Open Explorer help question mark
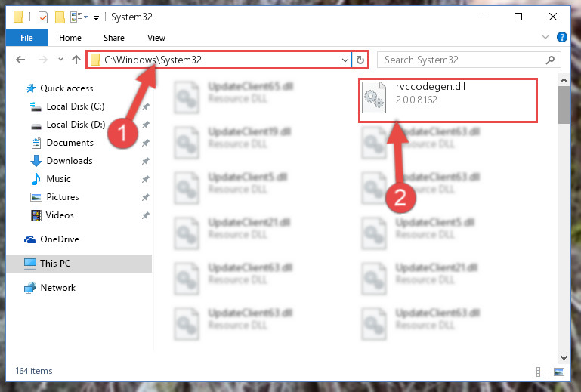 [x=561, y=37]
